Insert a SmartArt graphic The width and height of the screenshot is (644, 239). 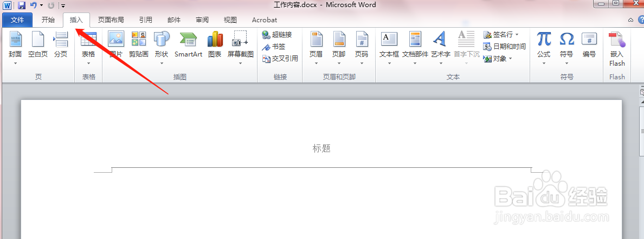189,45
